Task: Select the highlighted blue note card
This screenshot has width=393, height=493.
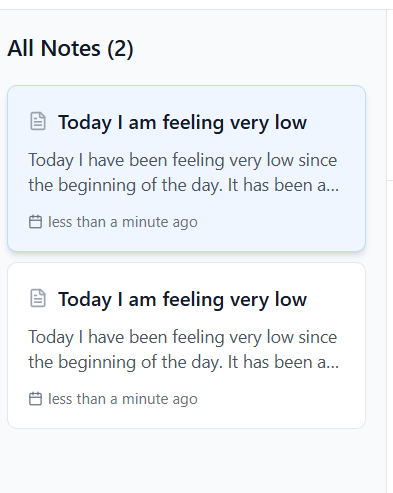Action: coord(187,168)
